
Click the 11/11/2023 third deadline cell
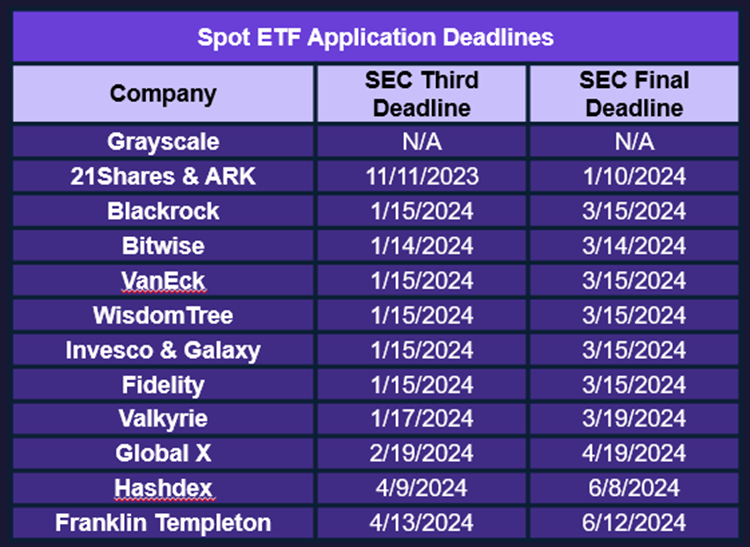point(421,176)
